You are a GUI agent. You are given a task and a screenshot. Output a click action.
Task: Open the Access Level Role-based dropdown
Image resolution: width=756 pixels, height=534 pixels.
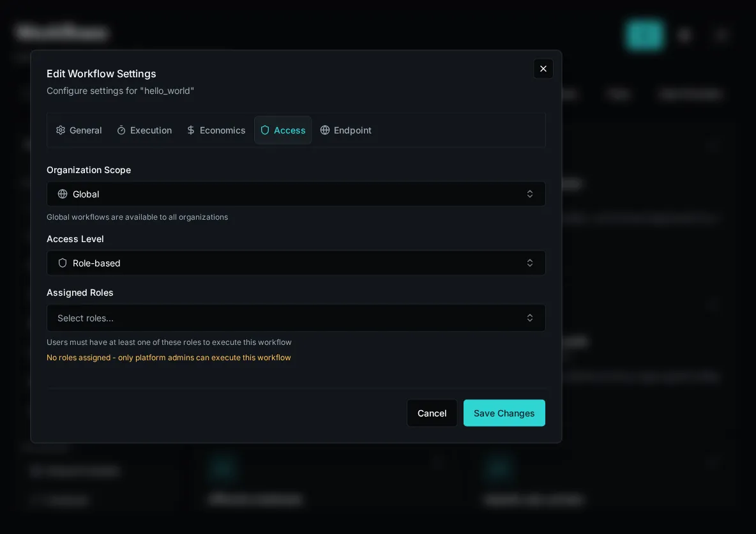click(x=296, y=263)
